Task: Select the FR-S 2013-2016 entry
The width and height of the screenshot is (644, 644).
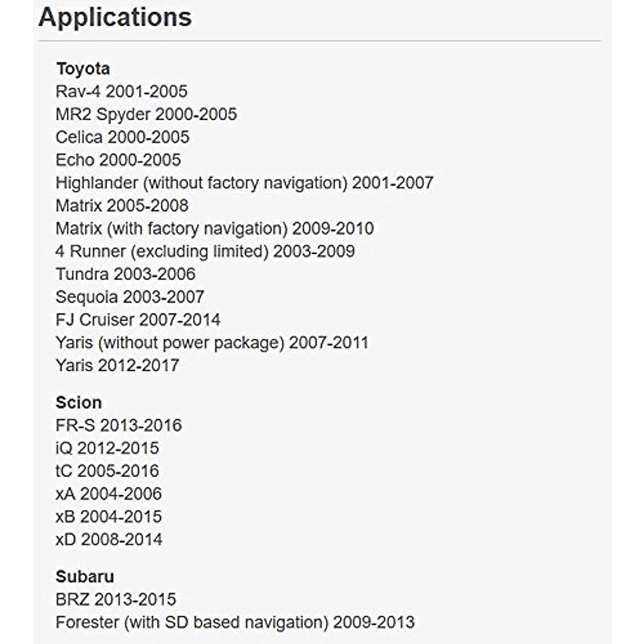Action: (x=119, y=426)
